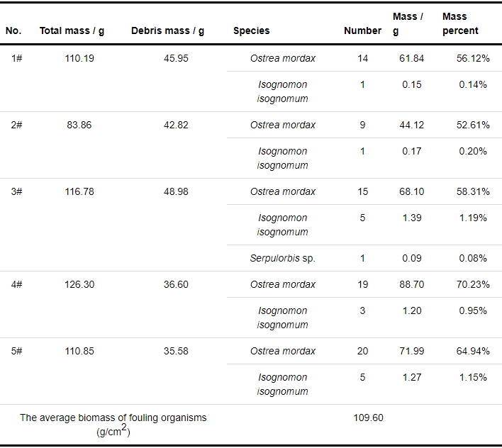
Task: Click debris mass value 35.58
Action: pos(176,351)
